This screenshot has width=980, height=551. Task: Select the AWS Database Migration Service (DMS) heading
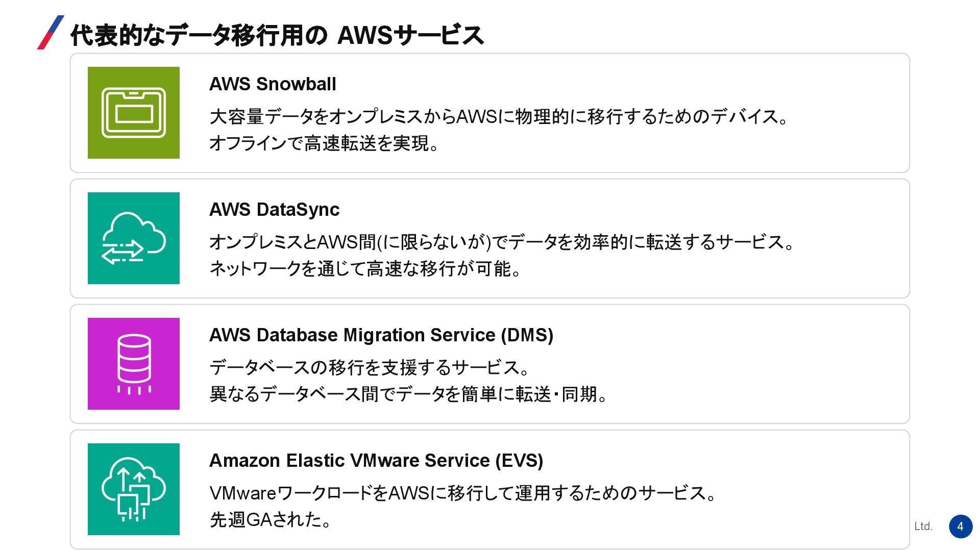(381, 335)
